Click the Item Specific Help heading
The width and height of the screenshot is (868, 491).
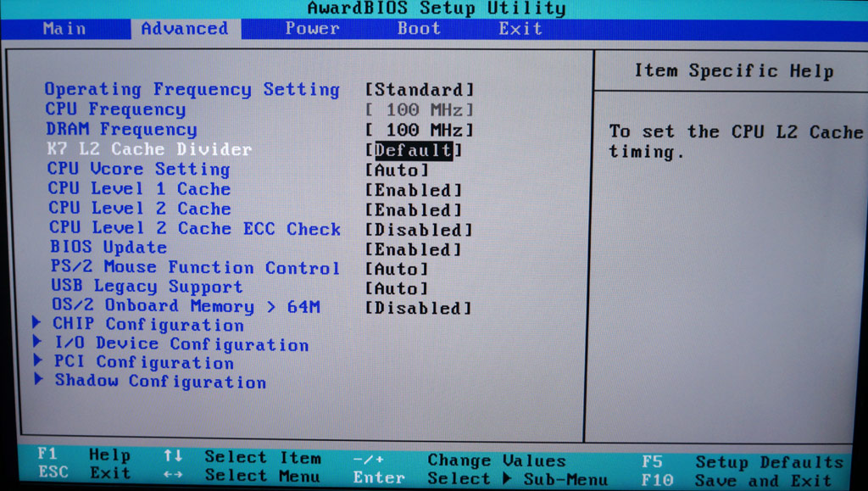pos(733,71)
